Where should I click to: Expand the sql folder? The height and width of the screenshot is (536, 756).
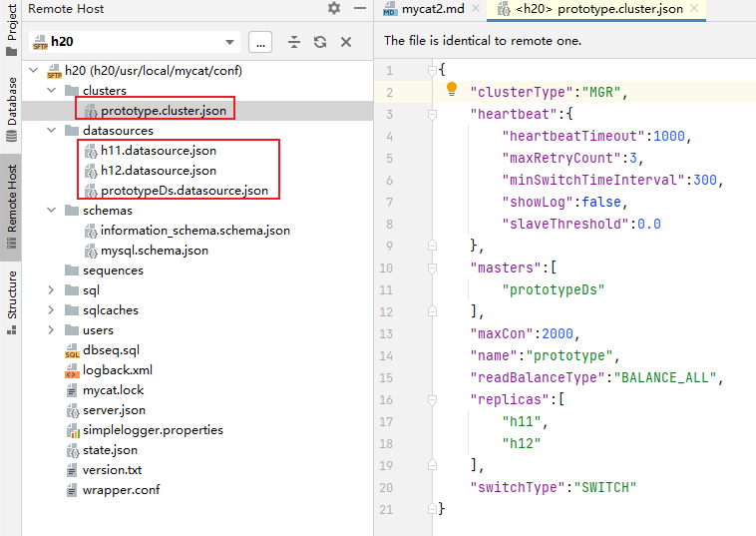(x=51, y=289)
